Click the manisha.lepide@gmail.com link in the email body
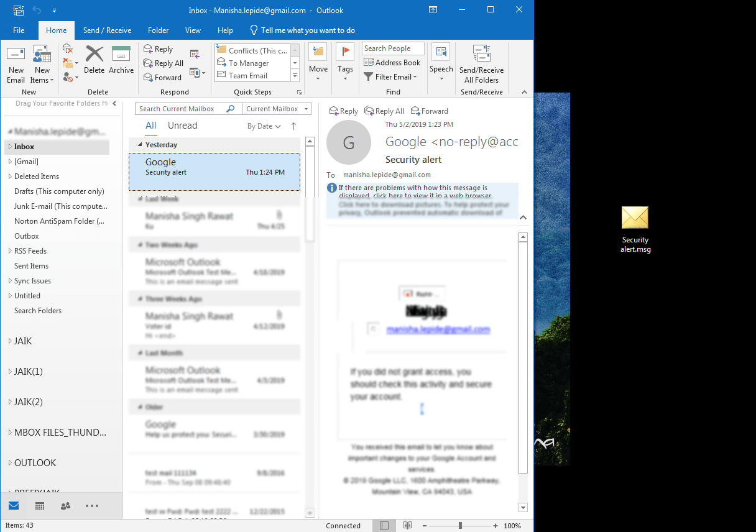This screenshot has width=756, height=532. 438,329
